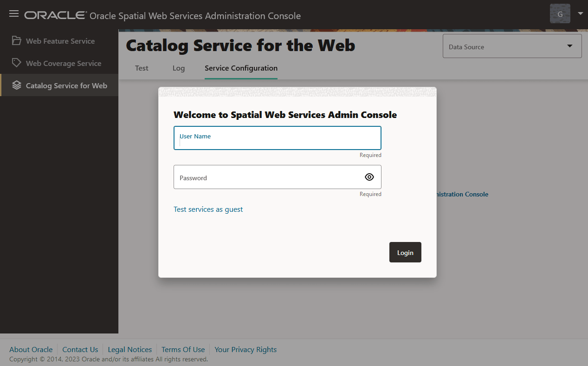
Task: Click the Web Coverage Service tag icon
Action: click(17, 63)
